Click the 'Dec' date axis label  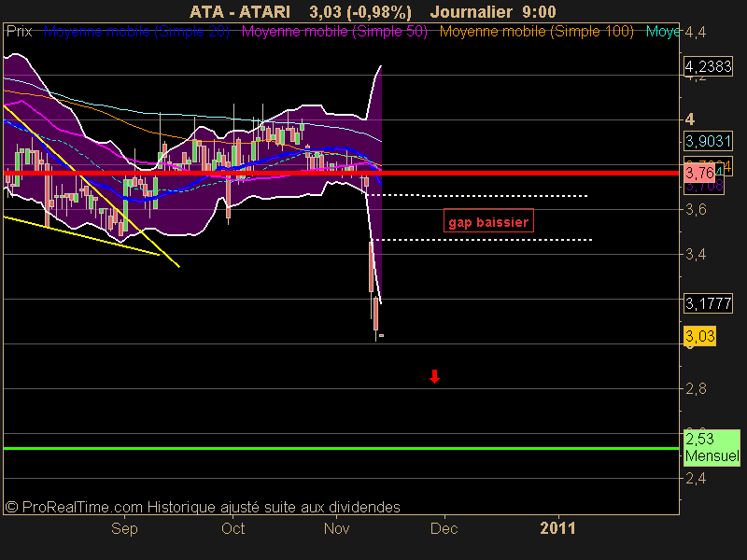(444, 528)
